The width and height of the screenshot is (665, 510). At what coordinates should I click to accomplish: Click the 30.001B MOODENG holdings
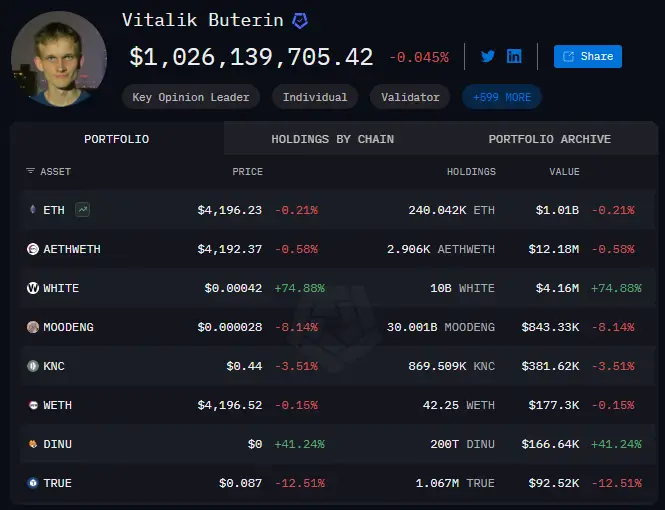click(441, 327)
